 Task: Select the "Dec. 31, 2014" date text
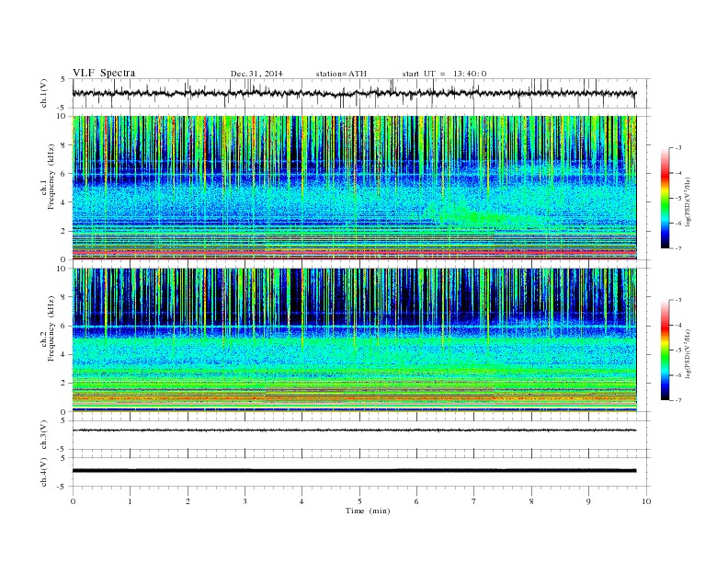[256, 74]
